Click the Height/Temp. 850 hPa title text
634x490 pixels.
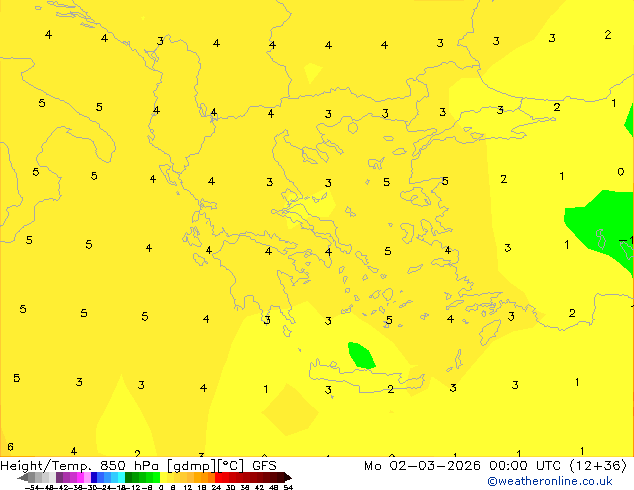(x=79, y=466)
